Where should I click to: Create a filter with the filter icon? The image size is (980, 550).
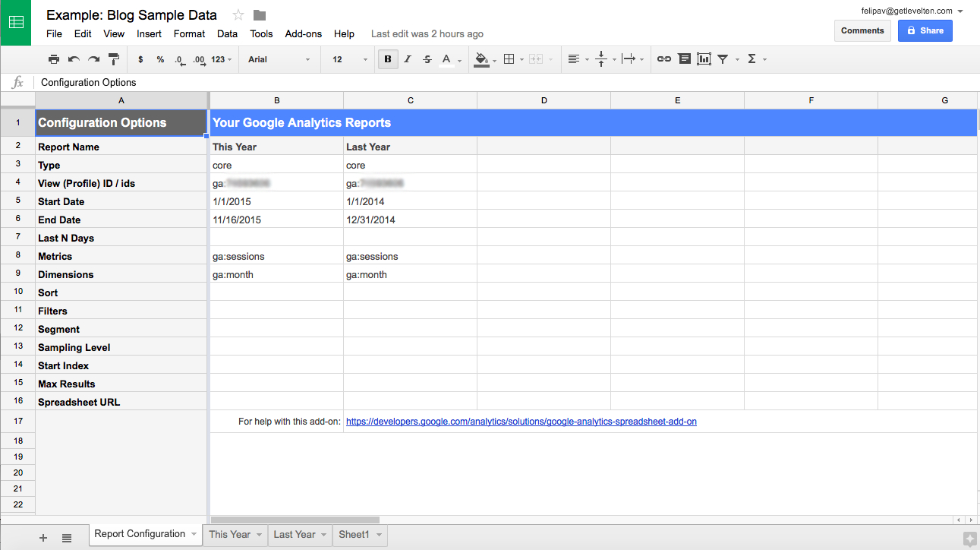[722, 58]
